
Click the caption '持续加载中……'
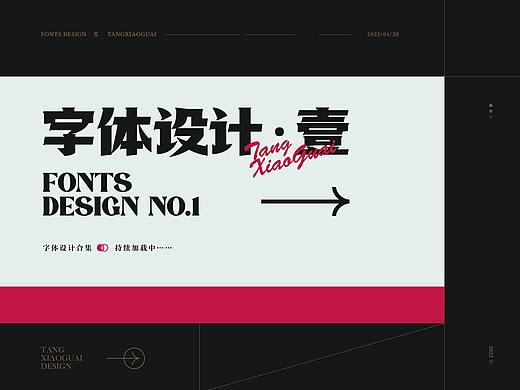[143, 248]
